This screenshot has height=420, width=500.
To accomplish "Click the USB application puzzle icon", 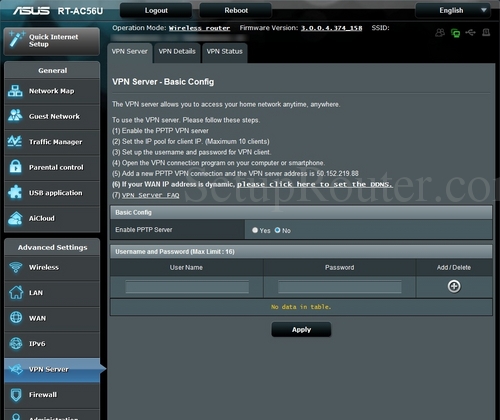I will tap(15, 192).
